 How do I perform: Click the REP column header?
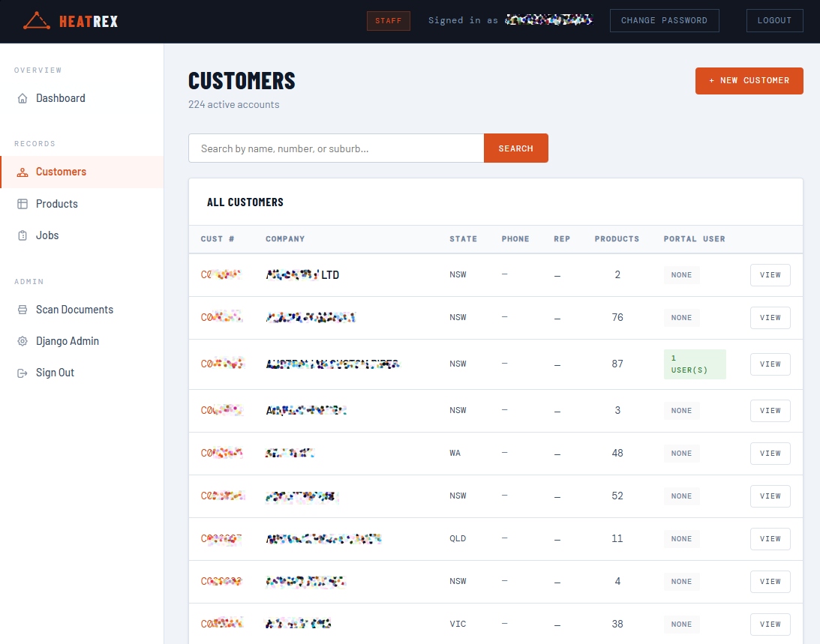point(562,239)
